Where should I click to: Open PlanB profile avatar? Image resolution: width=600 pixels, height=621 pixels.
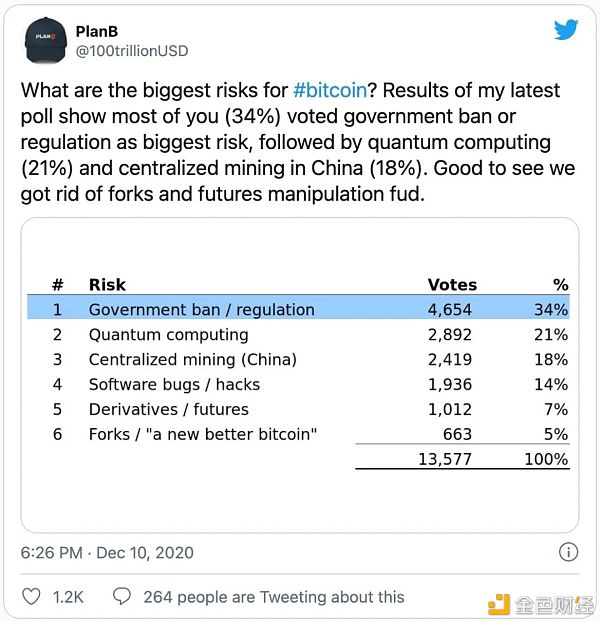tap(46, 40)
